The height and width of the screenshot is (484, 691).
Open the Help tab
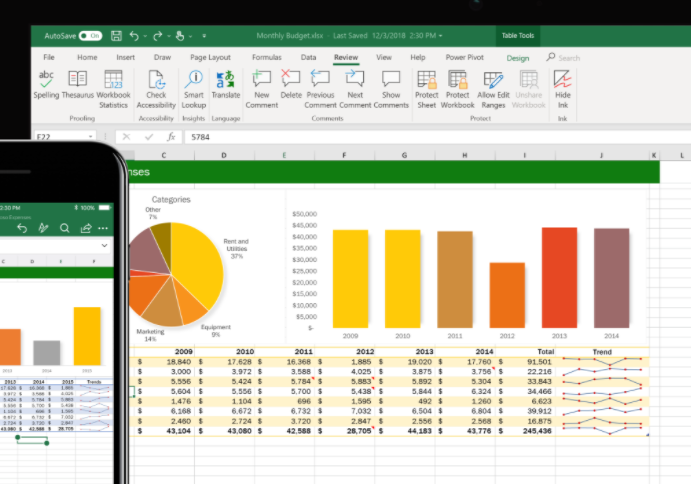point(418,57)
